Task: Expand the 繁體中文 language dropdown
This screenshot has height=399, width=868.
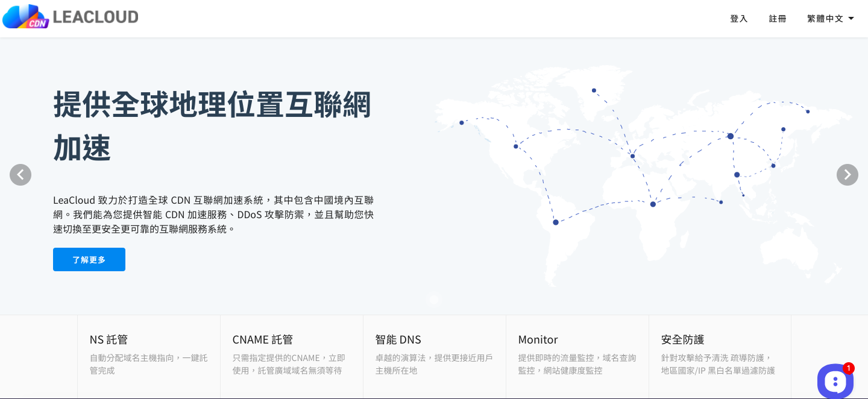Action: [831, 19]
